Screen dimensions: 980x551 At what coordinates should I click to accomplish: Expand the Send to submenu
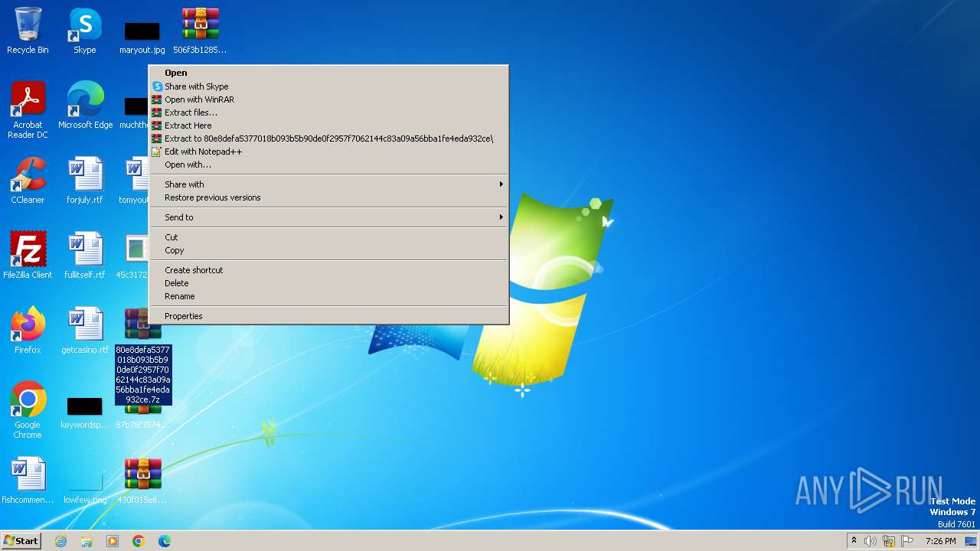[x=328, y=217]
